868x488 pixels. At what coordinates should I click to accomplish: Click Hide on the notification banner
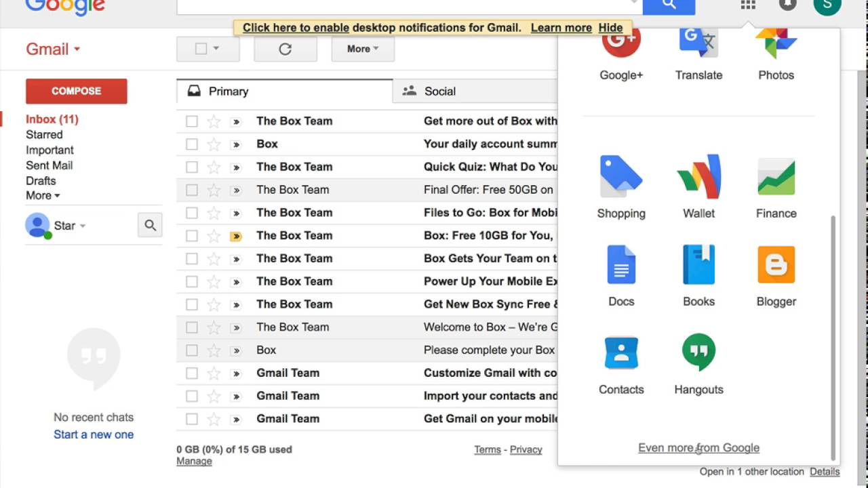610,28
